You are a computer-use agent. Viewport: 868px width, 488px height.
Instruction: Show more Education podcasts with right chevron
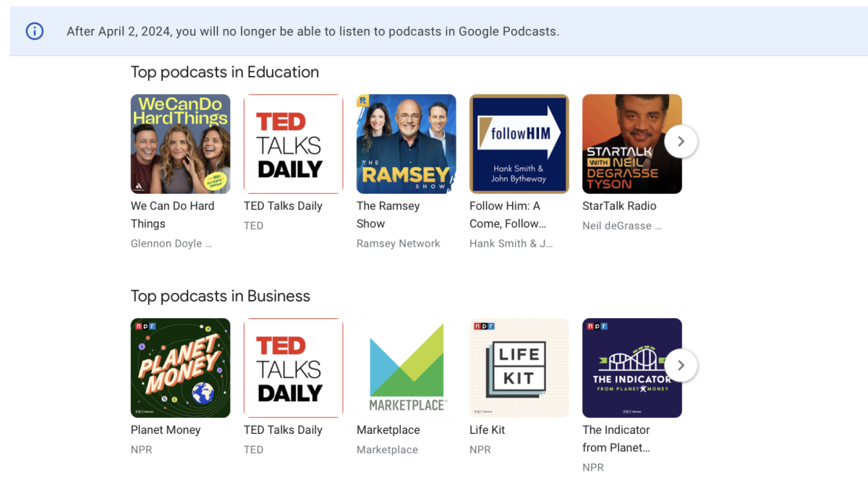click(681, 142)
